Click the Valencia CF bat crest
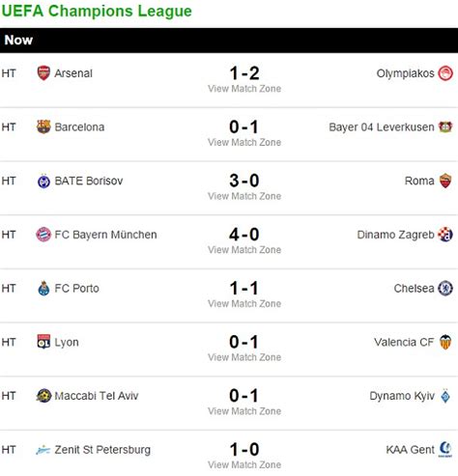The height and width of the screenshot is (476, 458). 445,342
